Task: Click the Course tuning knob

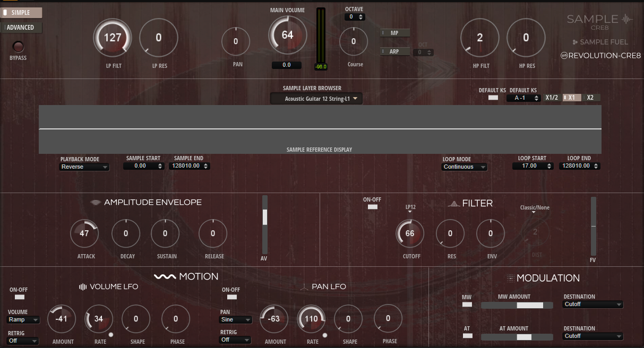Action: click(354, 41)
